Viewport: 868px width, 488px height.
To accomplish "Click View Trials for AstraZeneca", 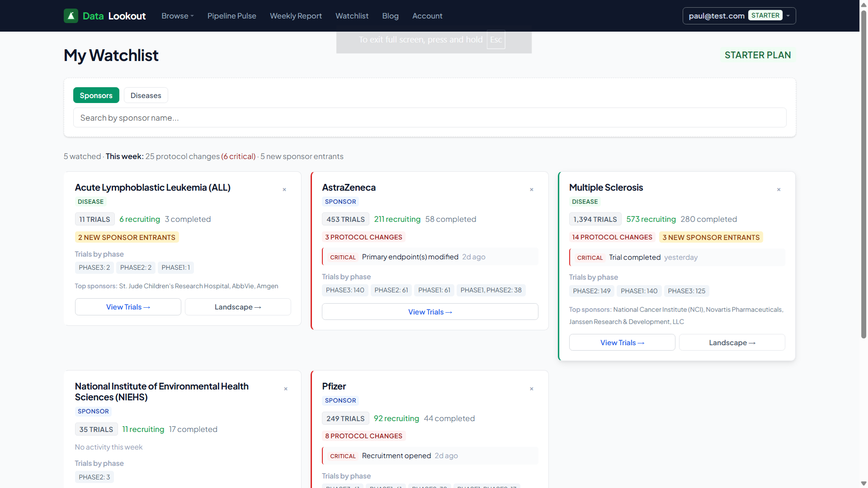I will (429, 312).
